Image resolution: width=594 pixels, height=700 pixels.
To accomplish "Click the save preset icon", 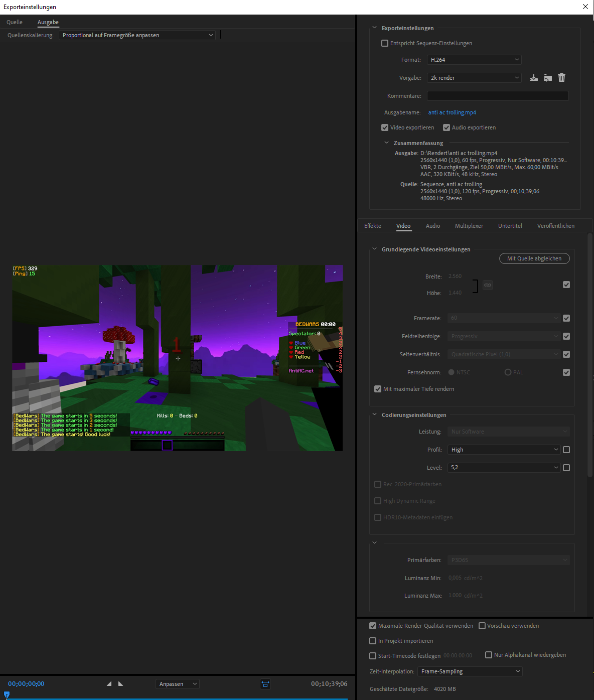I will point(534,78).
